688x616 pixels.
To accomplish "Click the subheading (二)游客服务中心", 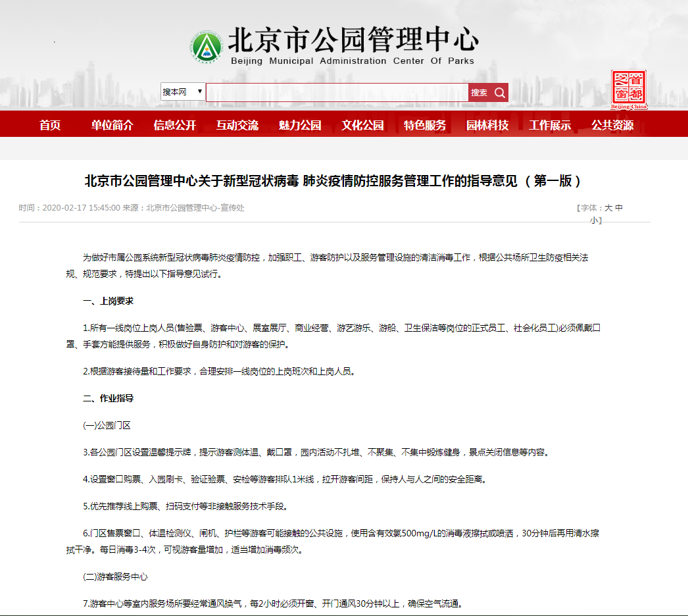I will 115,577.
